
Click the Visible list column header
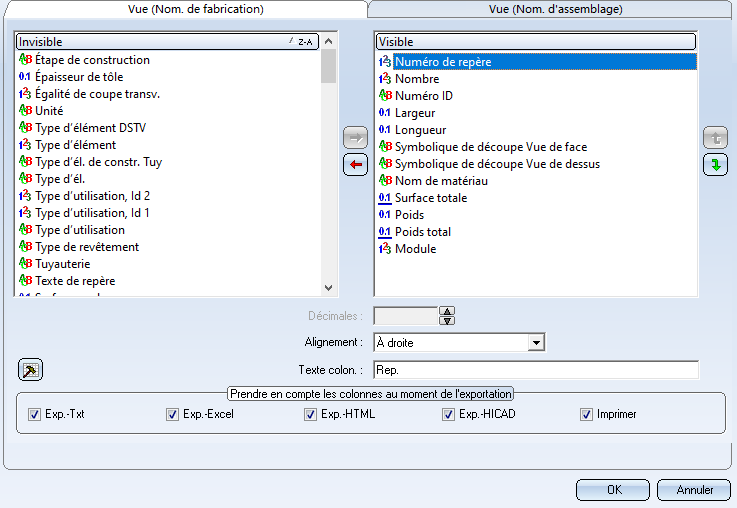pyautogui.click(x=536, y=42)
